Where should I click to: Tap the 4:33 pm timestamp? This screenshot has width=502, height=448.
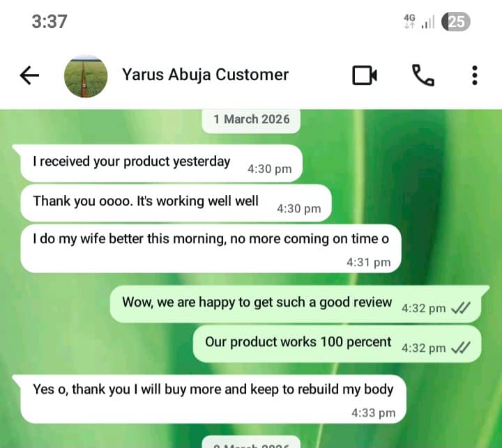pos(373,412)
